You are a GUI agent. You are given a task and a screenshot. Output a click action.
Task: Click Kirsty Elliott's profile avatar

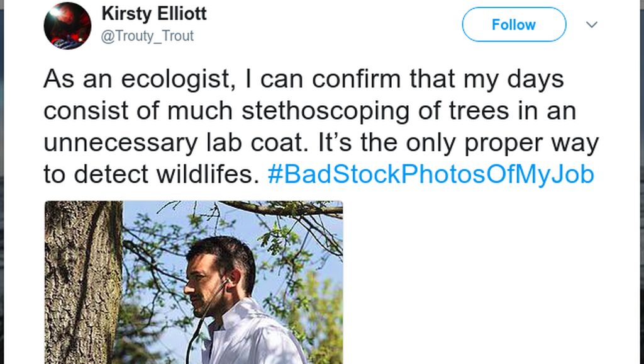(67, 25)
